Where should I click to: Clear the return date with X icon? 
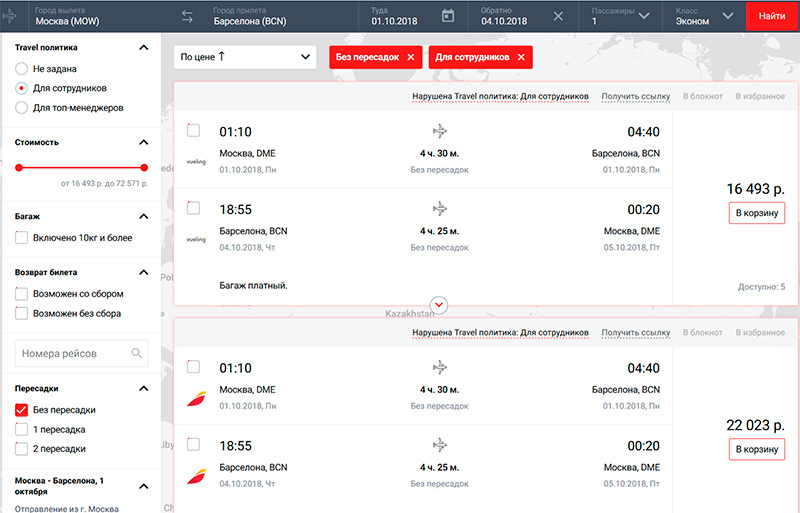(x=558, y=15)
